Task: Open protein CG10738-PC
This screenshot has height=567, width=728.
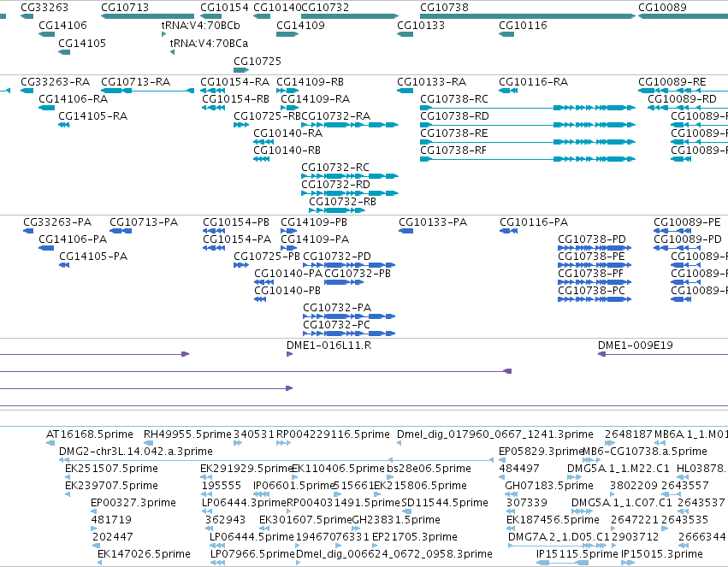Action: pos(591,291)
